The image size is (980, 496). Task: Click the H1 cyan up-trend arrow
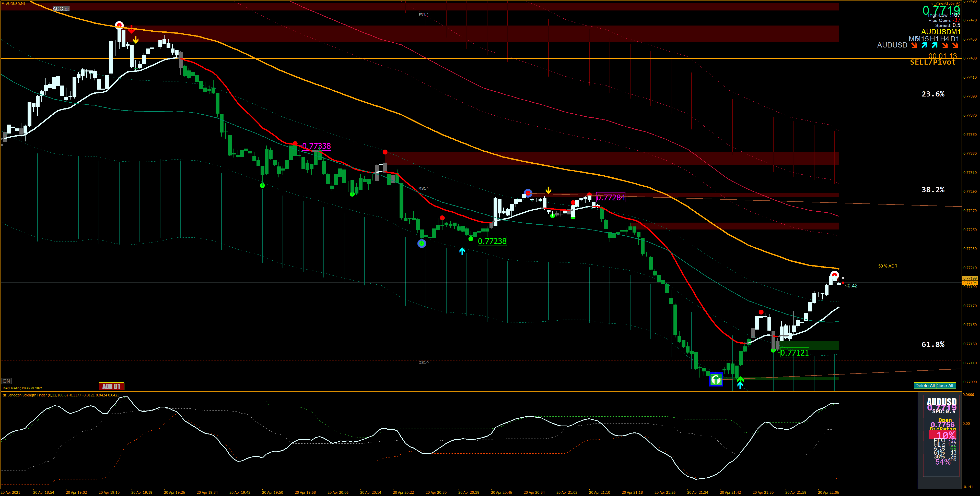[x=935, y=46]
